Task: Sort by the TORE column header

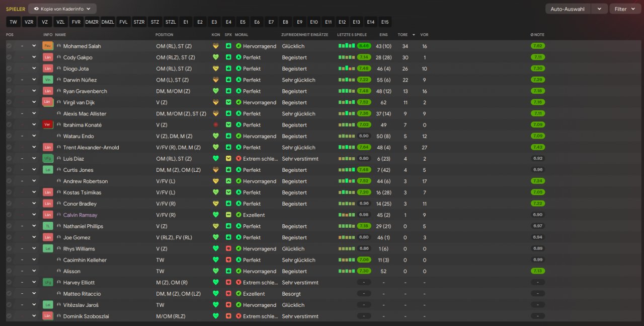Action: [x=403, y=35]
